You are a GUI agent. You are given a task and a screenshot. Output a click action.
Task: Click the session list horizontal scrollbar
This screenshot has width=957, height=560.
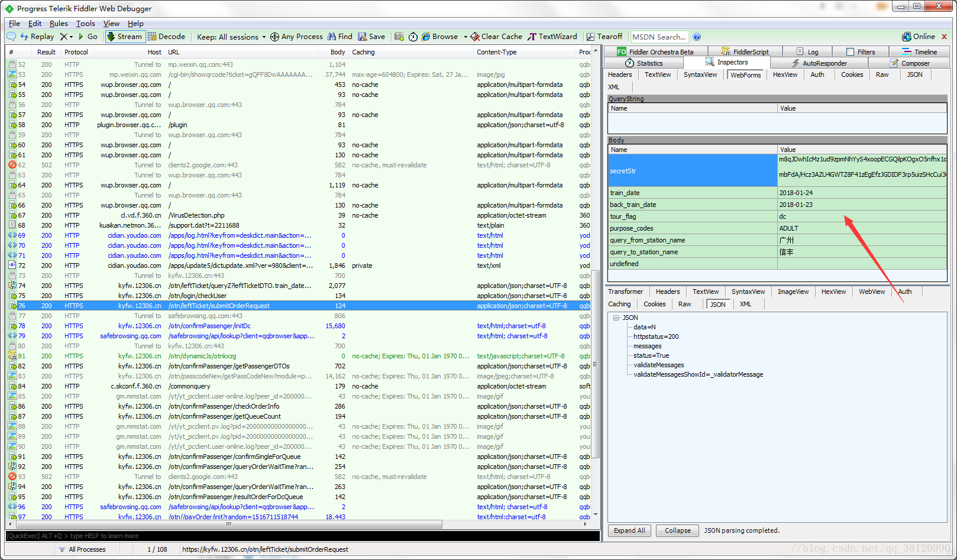click(228, 524)
